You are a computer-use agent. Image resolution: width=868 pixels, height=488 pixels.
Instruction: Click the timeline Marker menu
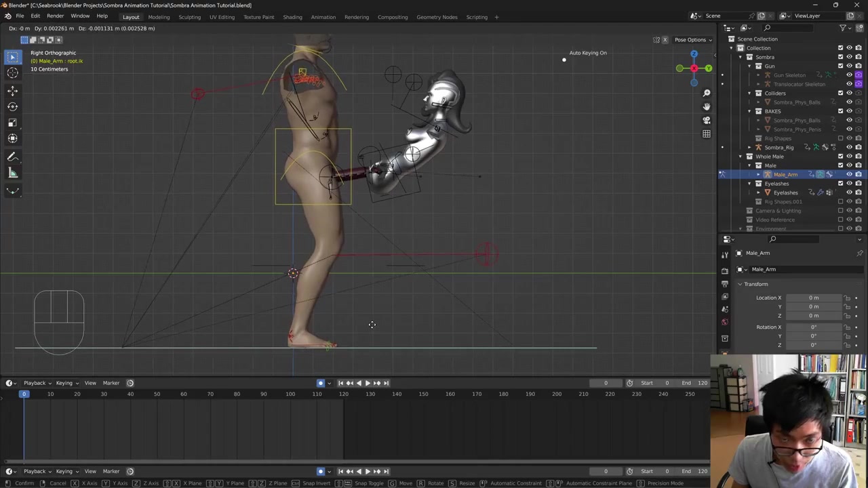point(111,383)
